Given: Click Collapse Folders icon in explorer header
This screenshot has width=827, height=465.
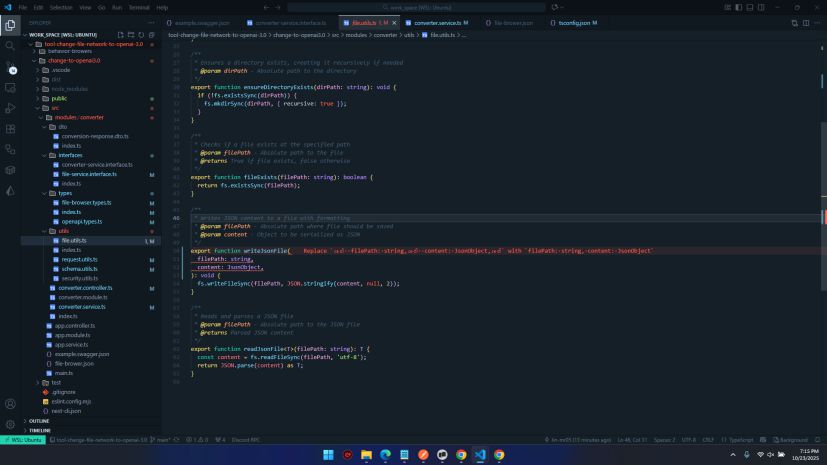Looking at the screenshot, I should click(152, 35).
